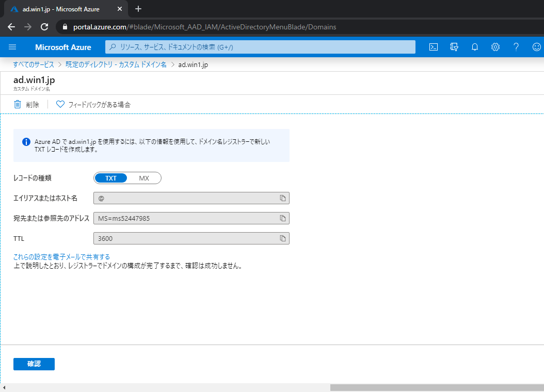Copy the alias or host name value

[x=283, y=198]
